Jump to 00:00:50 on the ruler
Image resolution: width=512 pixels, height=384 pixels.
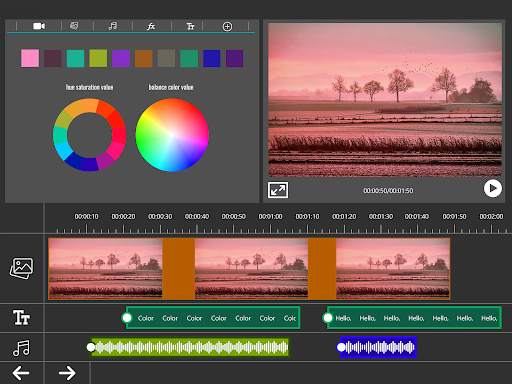(234, 217)
